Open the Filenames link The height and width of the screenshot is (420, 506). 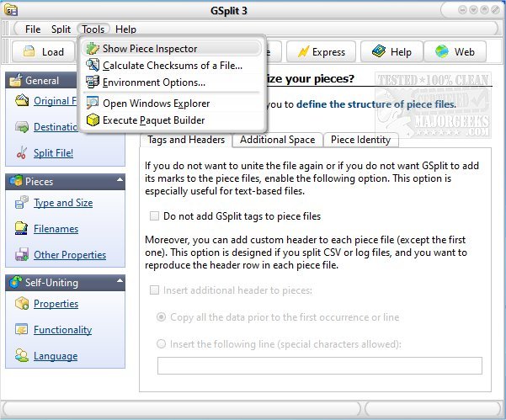click(56, 229)
